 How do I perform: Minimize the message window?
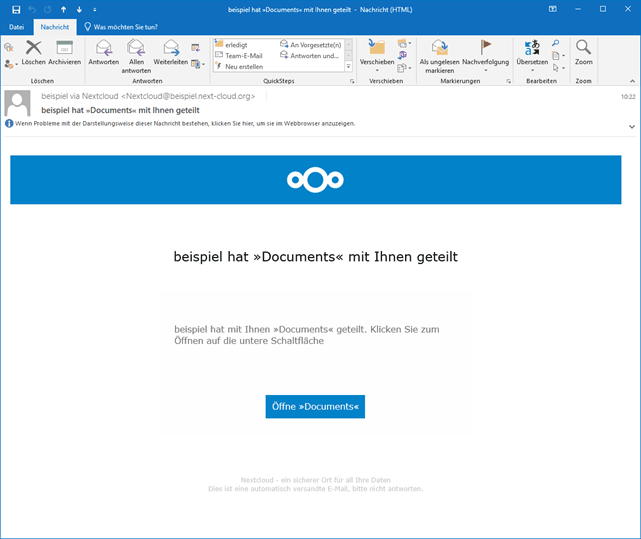pos(578,9)
